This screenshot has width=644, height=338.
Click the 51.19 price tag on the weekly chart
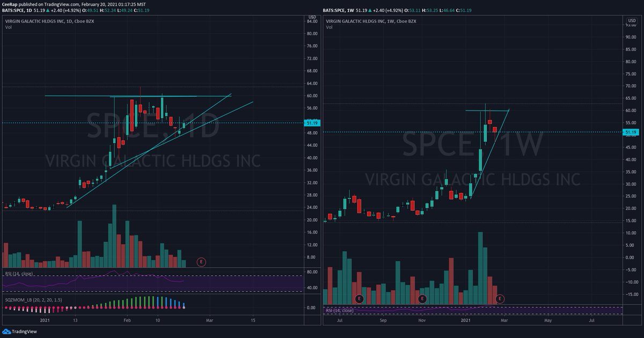point(631,132)
